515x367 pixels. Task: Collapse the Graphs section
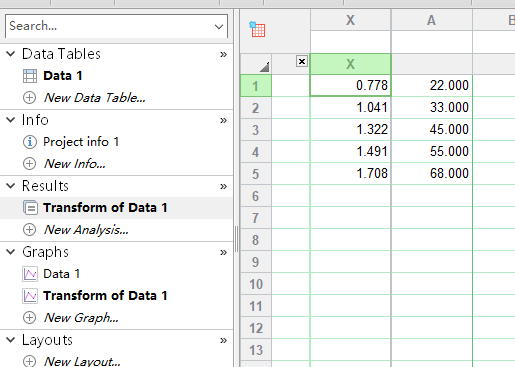point(11,252)
